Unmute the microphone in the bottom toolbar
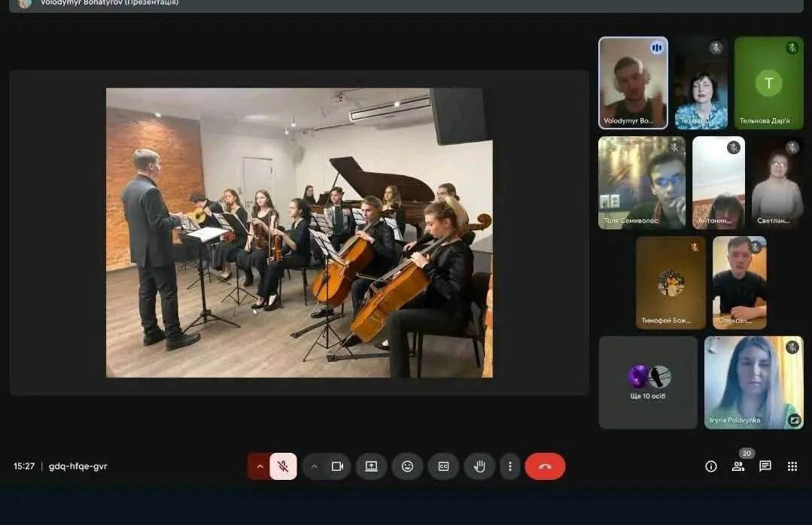The height and width of the screenshot is (525, 812). [283, 466]
